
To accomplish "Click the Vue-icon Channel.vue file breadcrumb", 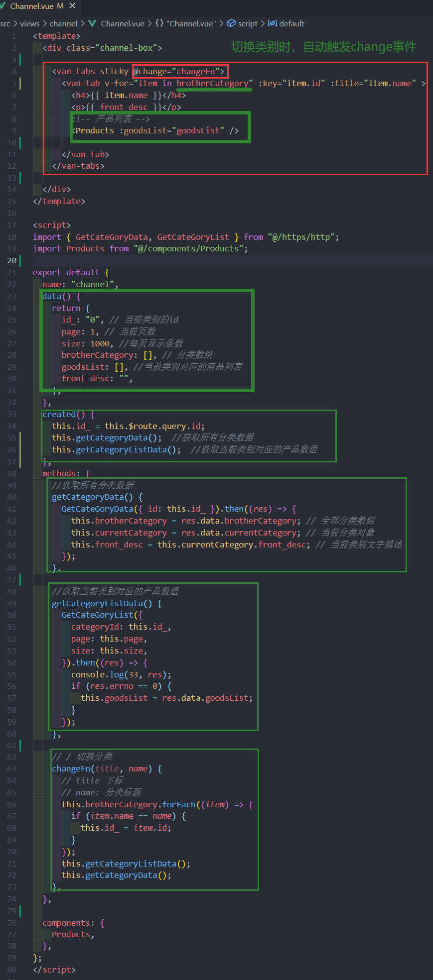I will point(117,23).
